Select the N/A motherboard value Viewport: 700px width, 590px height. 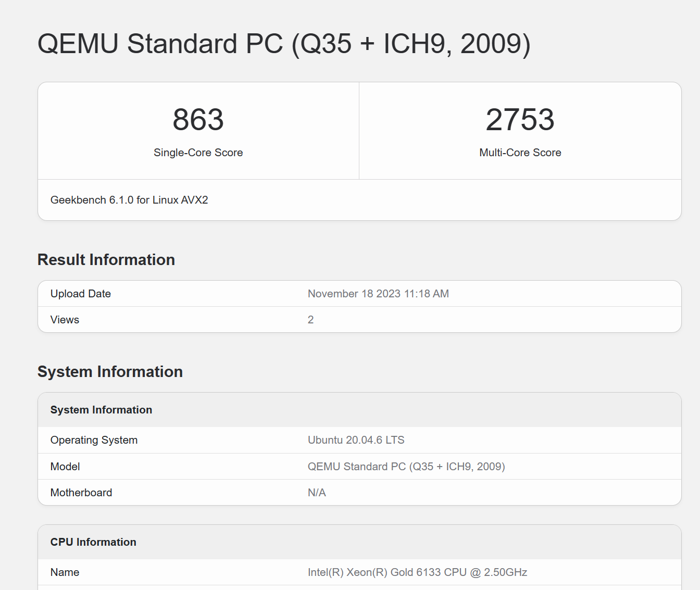(317, 493)
